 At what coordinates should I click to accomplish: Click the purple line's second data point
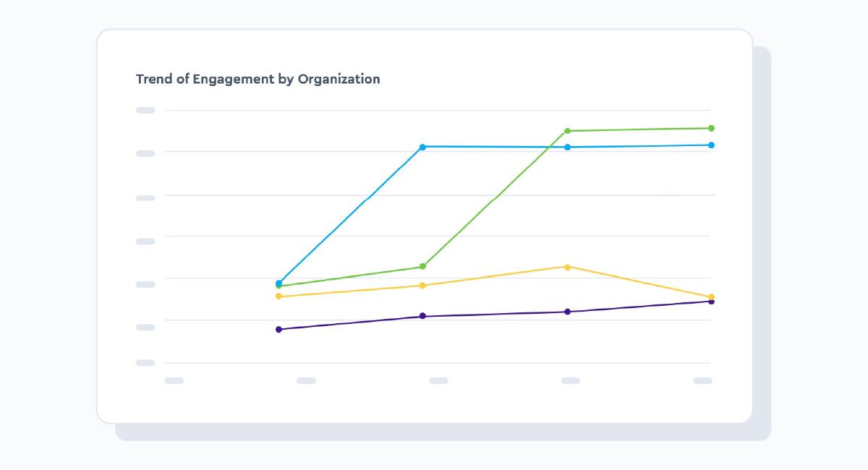pyautogui.click(x=422, y=316)
